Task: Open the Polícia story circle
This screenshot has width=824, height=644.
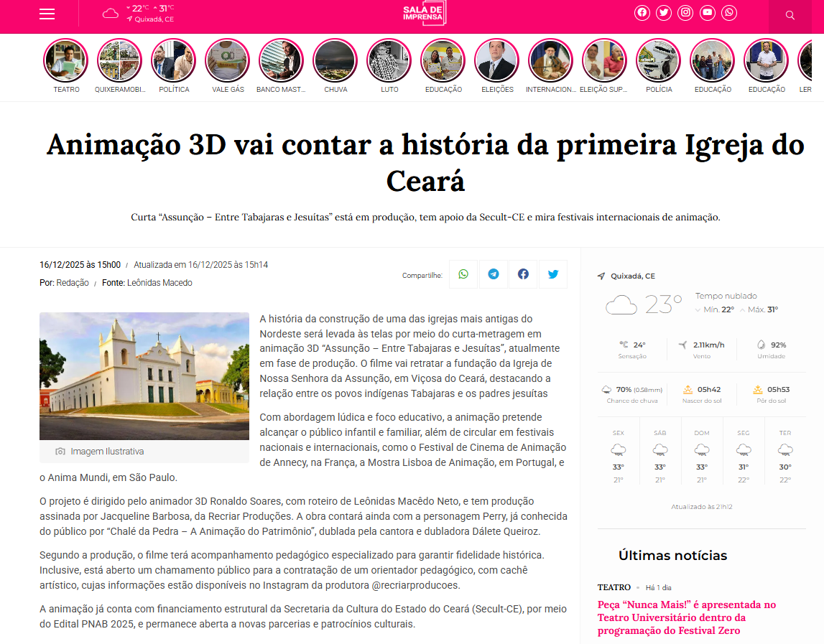Action: click(x=659, y=60)
